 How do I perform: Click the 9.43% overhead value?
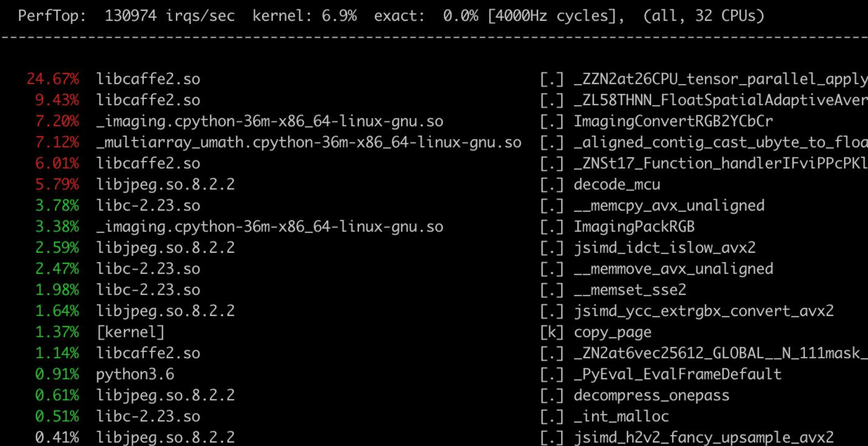coord(57,100)
